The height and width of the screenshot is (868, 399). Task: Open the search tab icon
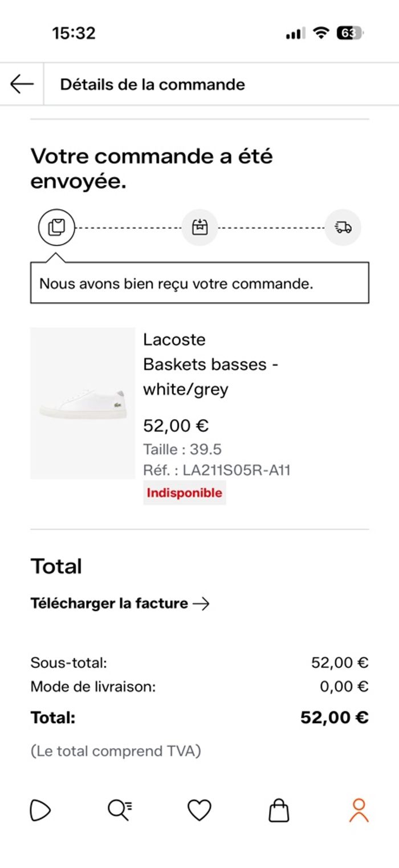point(120,810)
